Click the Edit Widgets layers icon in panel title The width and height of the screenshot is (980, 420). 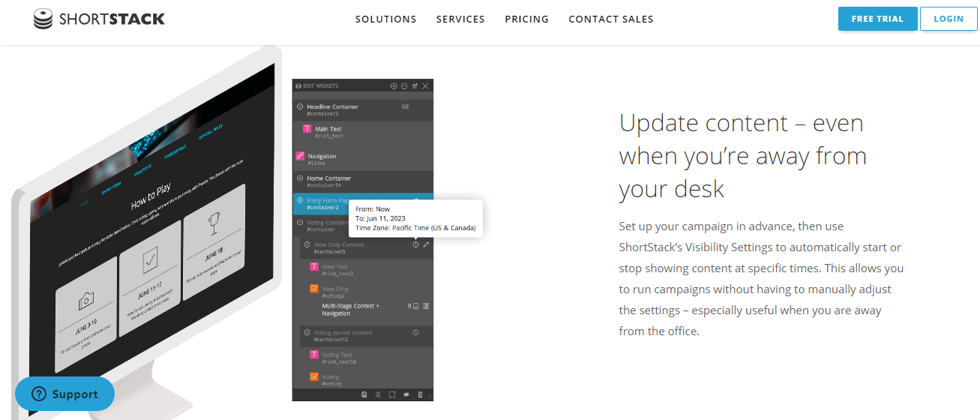298,86
